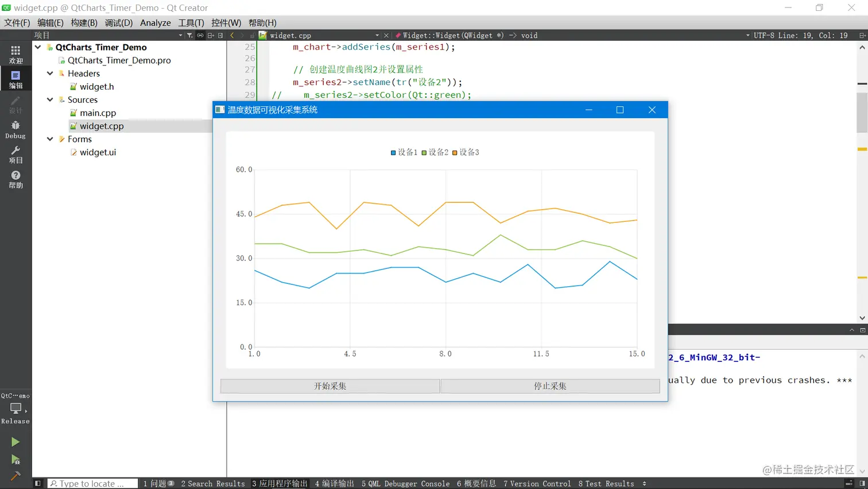This screenshot has height=489, width=868.
Task: Switch to 编辑 edit mode
Action: point(15,79)
